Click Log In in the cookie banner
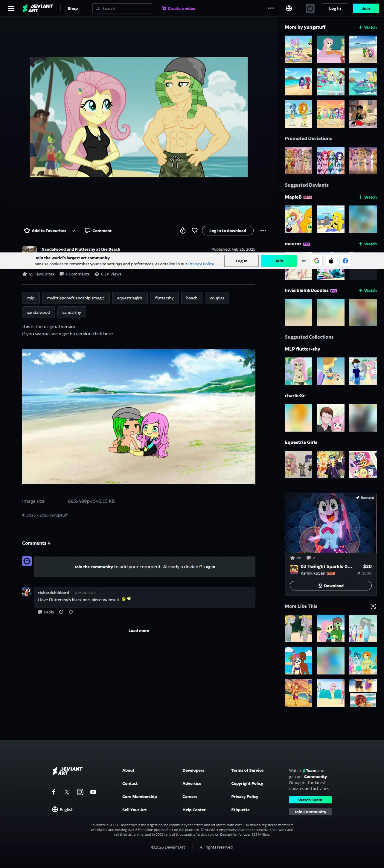Image resolution: width=384 pixels, height=868 pixels. pyautogui.click(x=242, y=261)
